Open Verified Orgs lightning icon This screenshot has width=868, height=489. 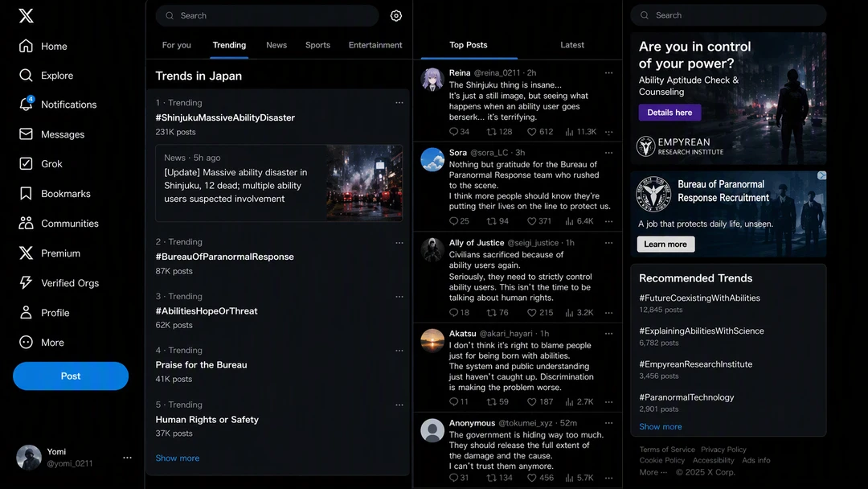point(26,282)
